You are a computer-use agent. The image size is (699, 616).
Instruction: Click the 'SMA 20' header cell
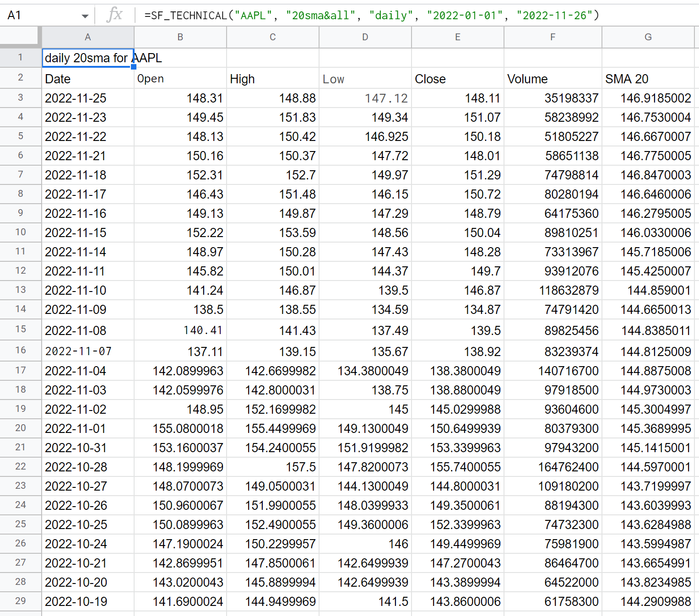648,79
